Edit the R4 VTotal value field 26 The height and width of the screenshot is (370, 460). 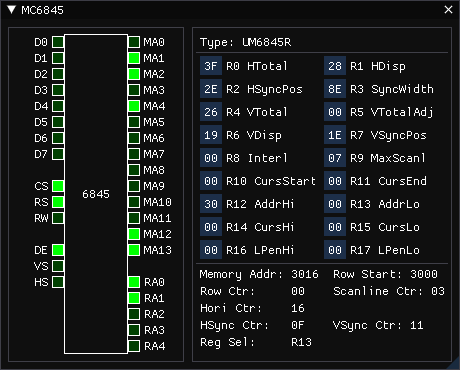pyautogui.click(x=211, y=112)
